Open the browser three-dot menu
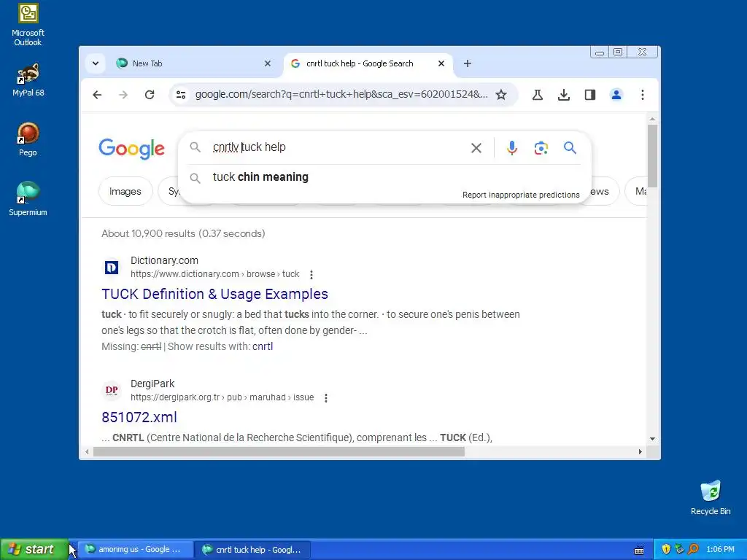Screen dimensions: 747x560 point(642,95)
